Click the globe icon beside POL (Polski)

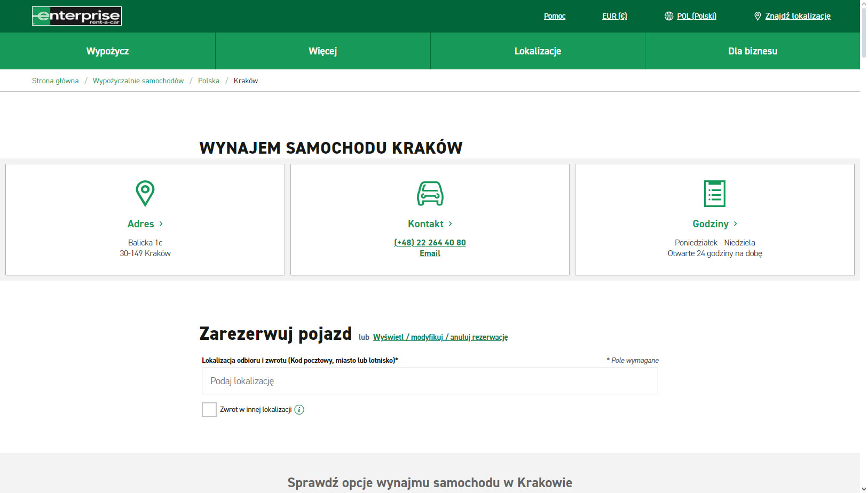(x=668, y=16)
